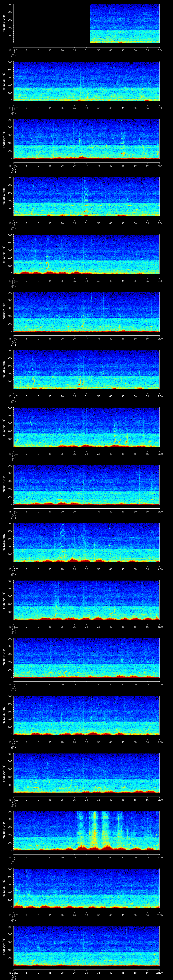
Task: Click Frequency (Hz) axis label of 18:12:00 panel
Action: coord(4,485)
